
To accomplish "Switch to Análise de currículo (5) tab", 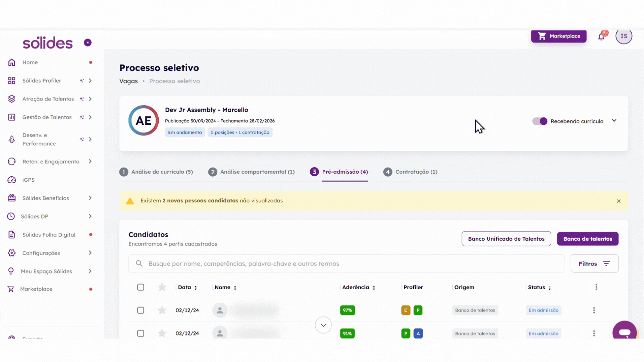I will pos(156,172).
